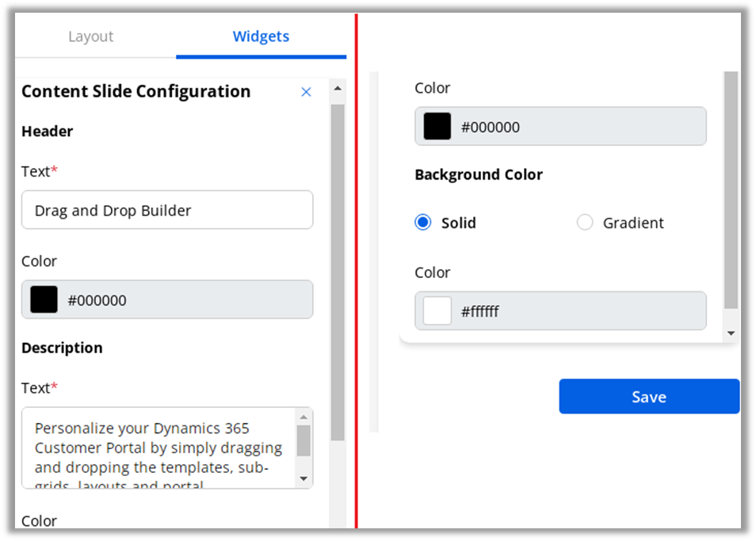Click the #ffffff background hex field
The height and width of the screenshot is (541, 756).
pyautogui.click(x=578, y=311)
